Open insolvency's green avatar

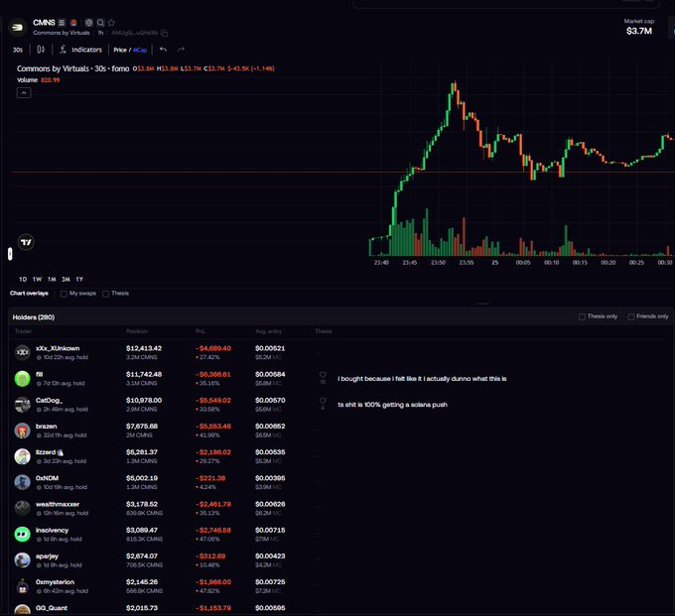[23, 535]
